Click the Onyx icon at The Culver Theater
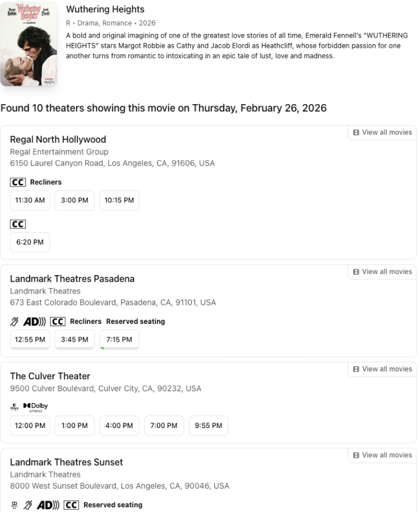 (14, 407)
